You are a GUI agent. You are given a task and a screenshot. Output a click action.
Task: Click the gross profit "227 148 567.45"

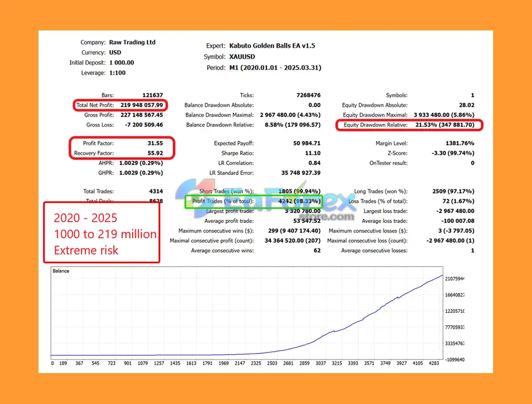[142, 115]
